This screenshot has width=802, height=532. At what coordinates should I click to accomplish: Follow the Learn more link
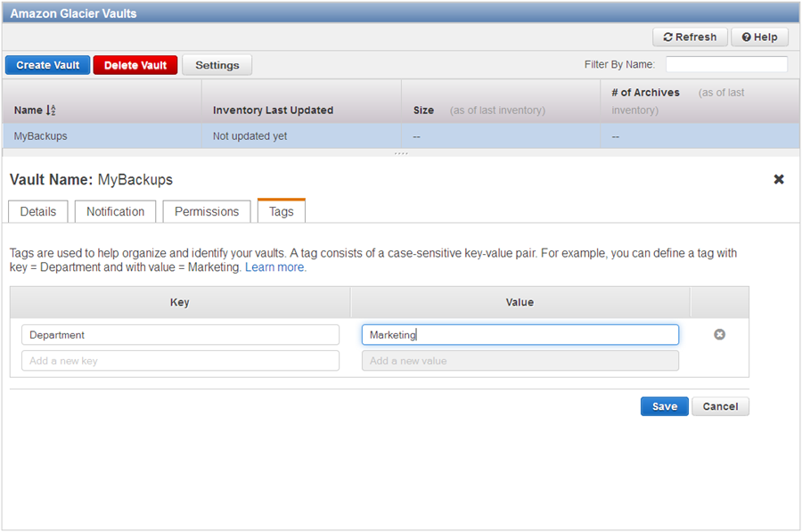click(275, 267)
